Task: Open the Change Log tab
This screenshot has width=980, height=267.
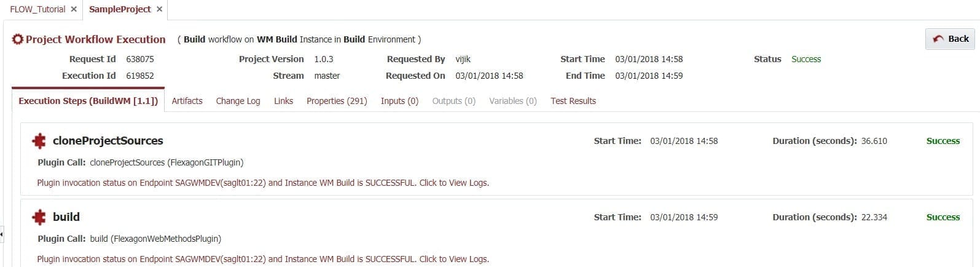Action: (238, 101)
